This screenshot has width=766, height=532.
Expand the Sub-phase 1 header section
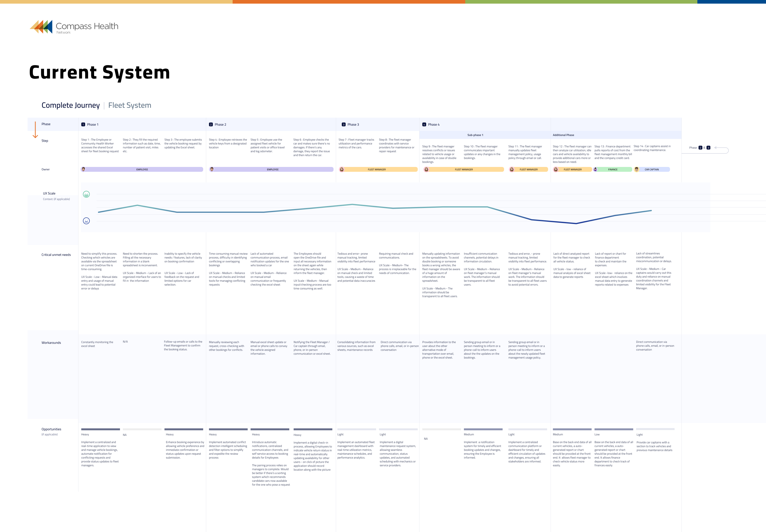pos(476,135)
